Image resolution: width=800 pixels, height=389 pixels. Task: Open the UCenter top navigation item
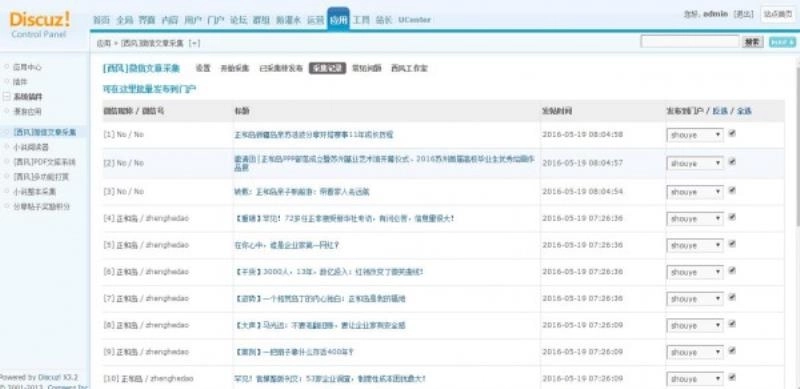click(414, 20)
